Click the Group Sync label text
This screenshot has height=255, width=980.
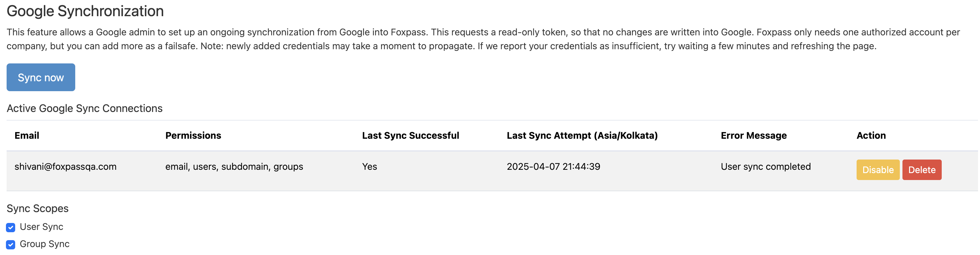coord(45,244)
